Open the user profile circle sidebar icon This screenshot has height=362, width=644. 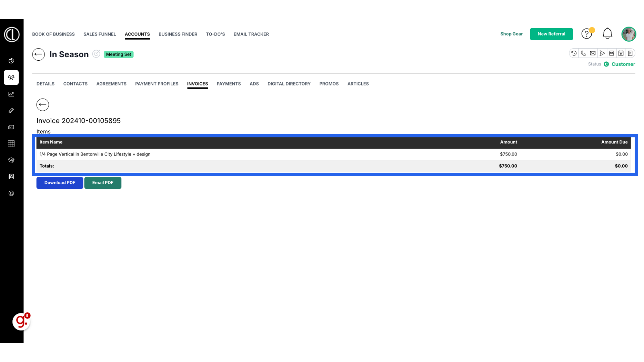coord(11,193)
